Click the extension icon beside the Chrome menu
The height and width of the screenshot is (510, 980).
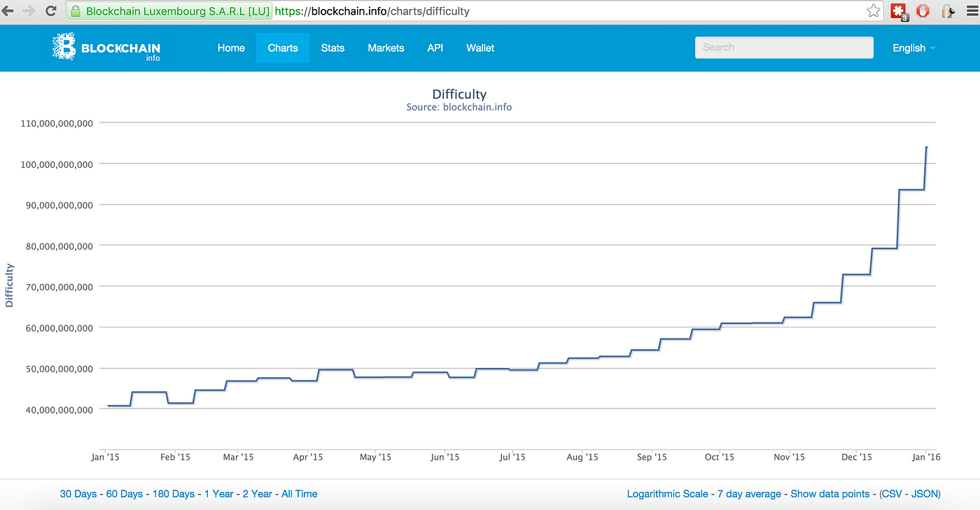click(948, 11)
